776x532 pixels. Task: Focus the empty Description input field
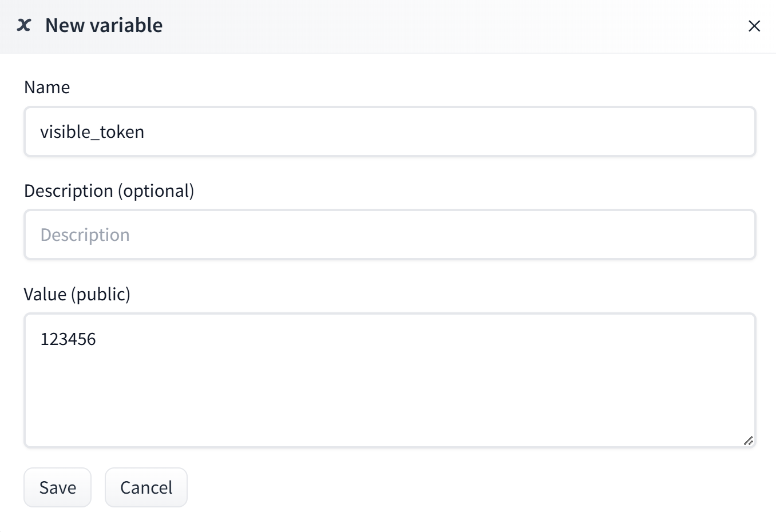point(389,235)
